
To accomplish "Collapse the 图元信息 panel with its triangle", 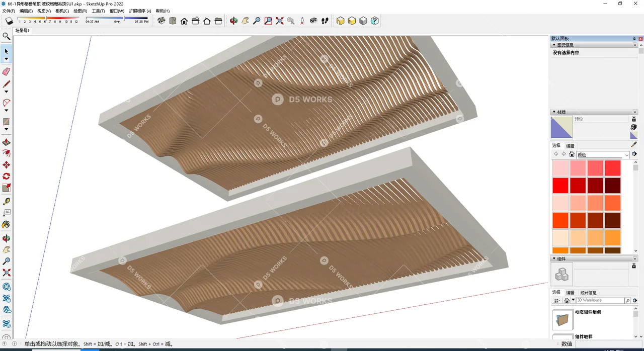I will tap(554, 45).
